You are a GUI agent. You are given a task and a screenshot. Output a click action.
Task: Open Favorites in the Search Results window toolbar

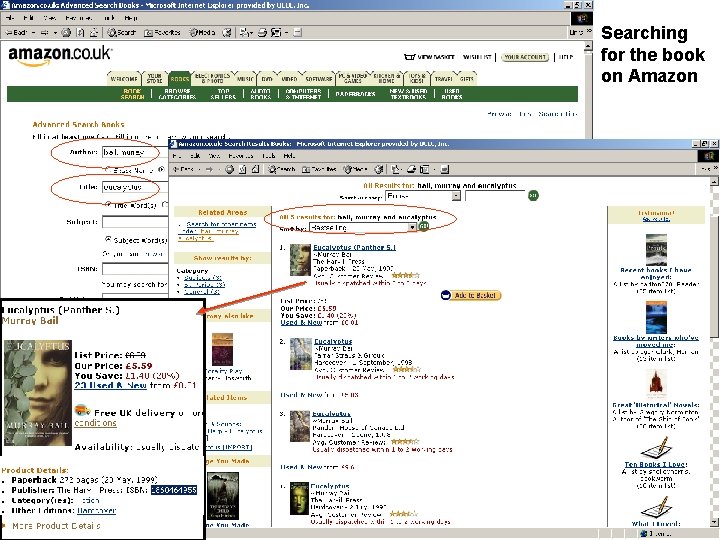tap(319, 169)
